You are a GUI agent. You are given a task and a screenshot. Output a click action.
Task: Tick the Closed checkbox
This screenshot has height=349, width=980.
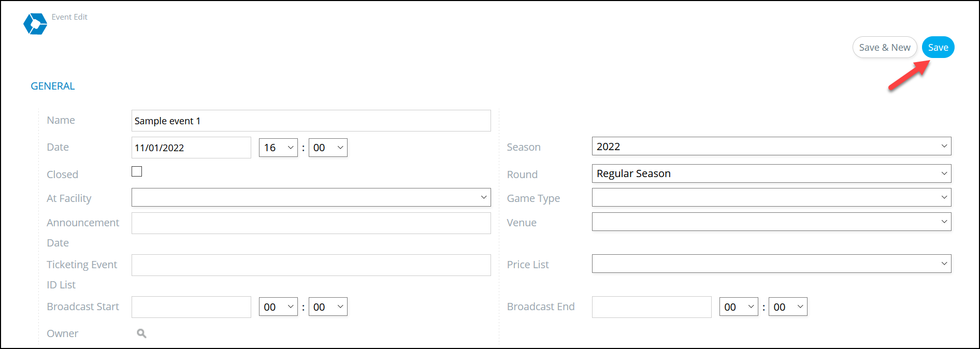tap(137, 171)
